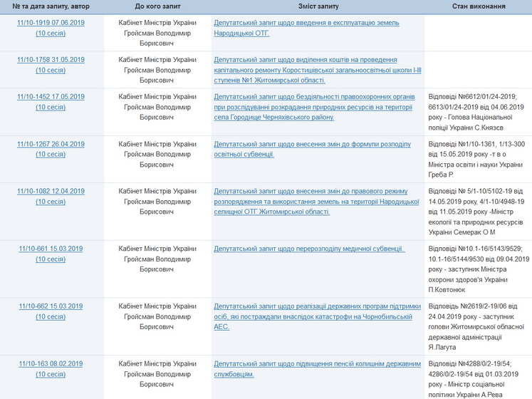
Task: Open the medical subvention redistribution request
Action: point(309,249)
